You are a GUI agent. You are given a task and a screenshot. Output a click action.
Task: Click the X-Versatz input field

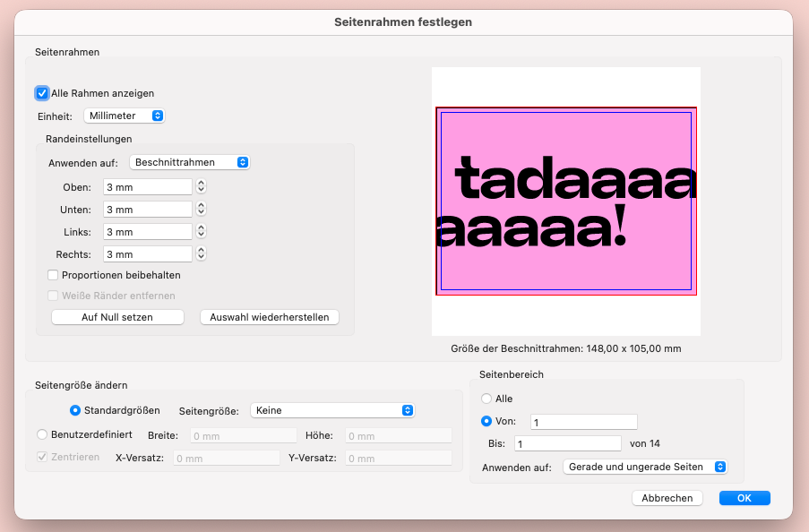[227, 459]
